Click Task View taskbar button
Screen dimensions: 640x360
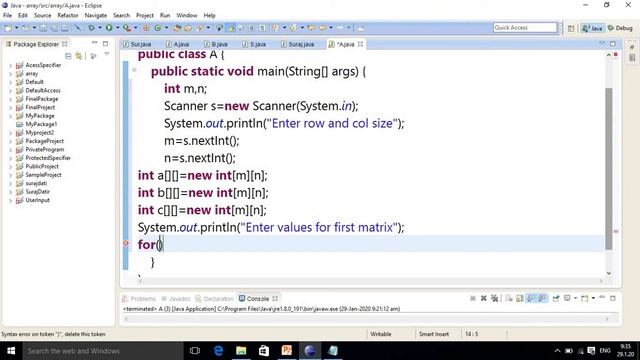coord(195,351)
